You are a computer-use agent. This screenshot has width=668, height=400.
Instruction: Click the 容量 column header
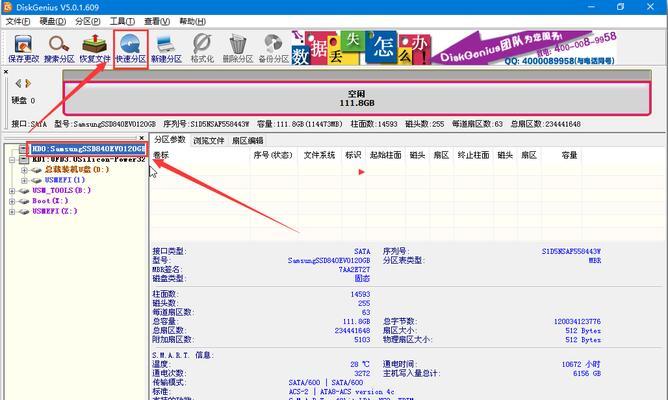click(569, 155)
